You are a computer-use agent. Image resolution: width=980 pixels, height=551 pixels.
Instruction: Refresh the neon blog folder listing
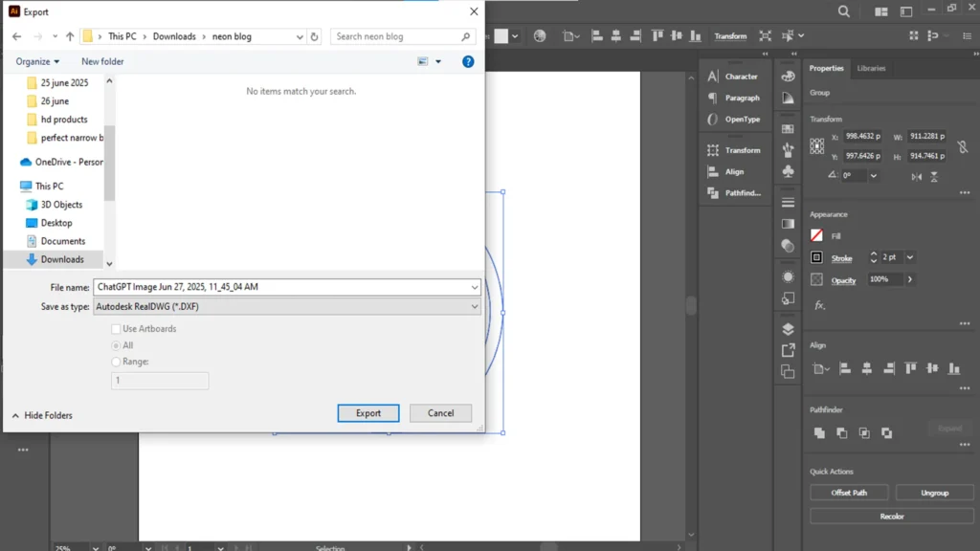tap(314, 36)
